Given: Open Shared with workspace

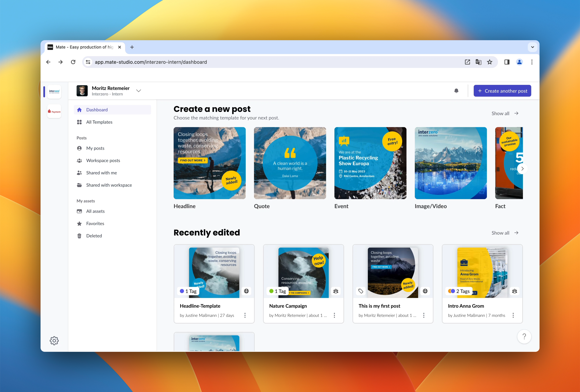Looking at the screenshot, I should (x=109, y=185).
